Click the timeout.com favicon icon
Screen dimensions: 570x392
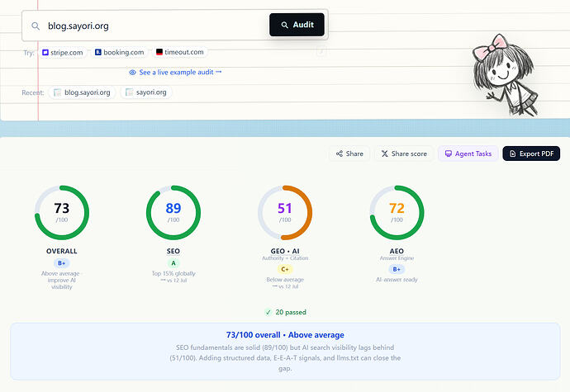[x=159, y=52]
